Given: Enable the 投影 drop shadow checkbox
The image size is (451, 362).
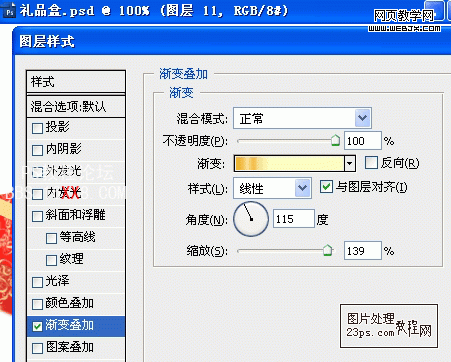Looking at the screenshot, I should (37, 128).
